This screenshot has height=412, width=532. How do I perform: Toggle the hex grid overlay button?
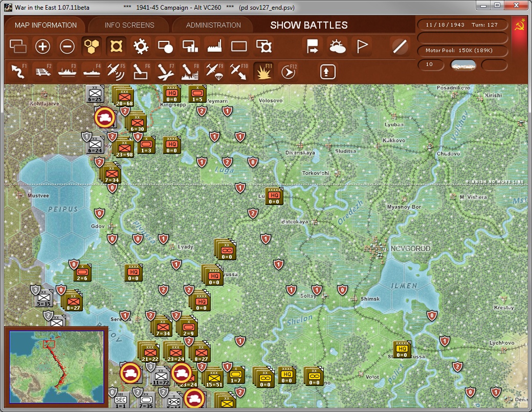tap(92, 47)
